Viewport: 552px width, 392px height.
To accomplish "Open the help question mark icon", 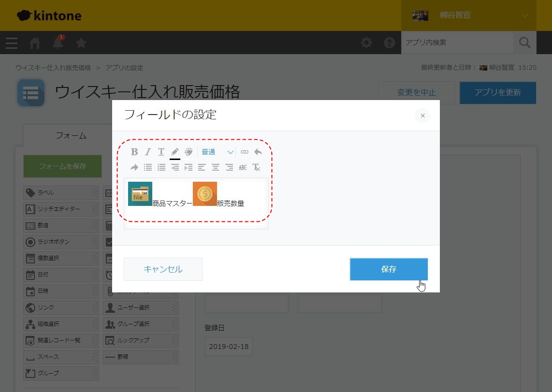I will click(390, 43).
